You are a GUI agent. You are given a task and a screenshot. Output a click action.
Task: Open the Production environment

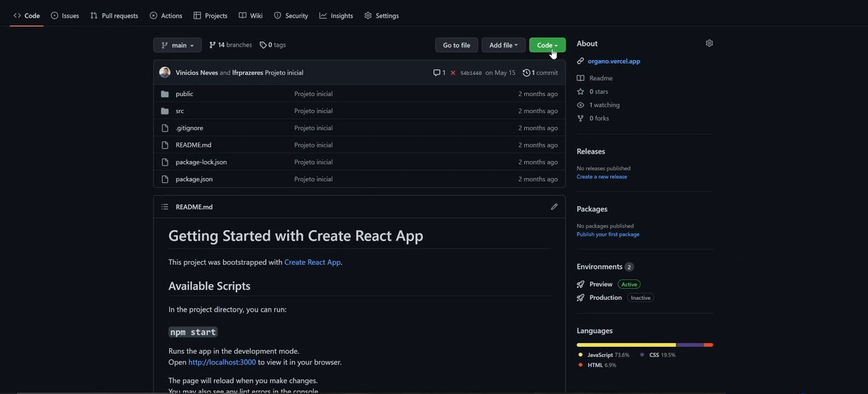click(x=606, y=298)
